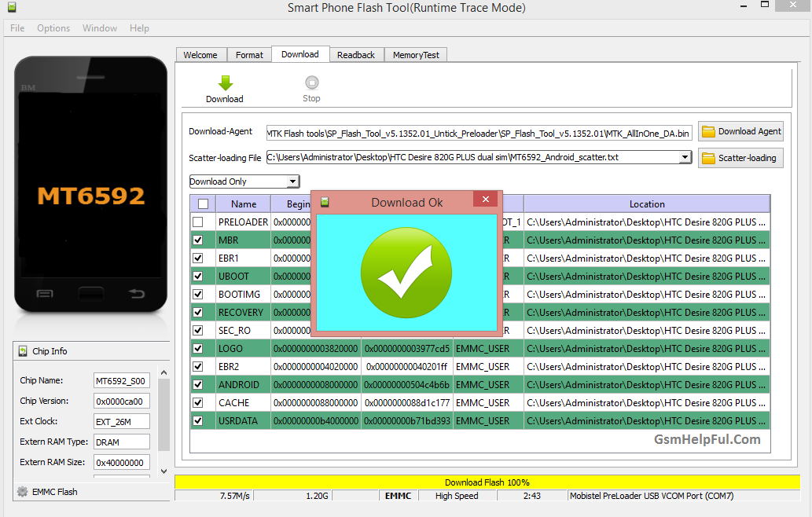This screenshot has height=517, width=812.
Task: Click the Download Ok dialog icon
Action: 325,202
